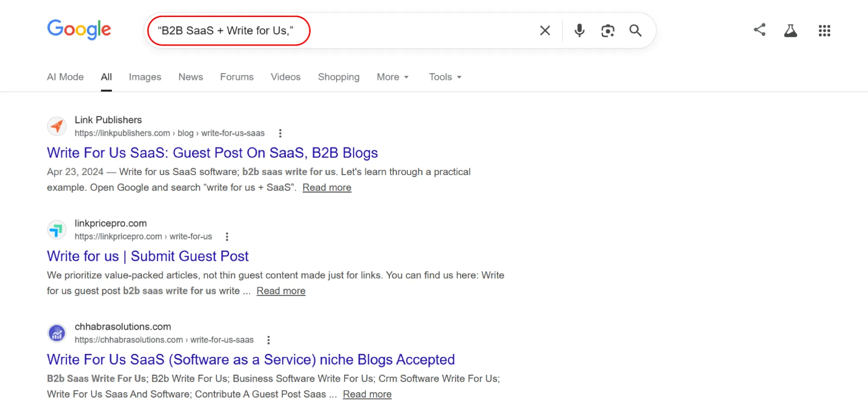Click the chhabrasolutions.com favicon
Viewport: 868px width, 416px height.
coord(56,333)
